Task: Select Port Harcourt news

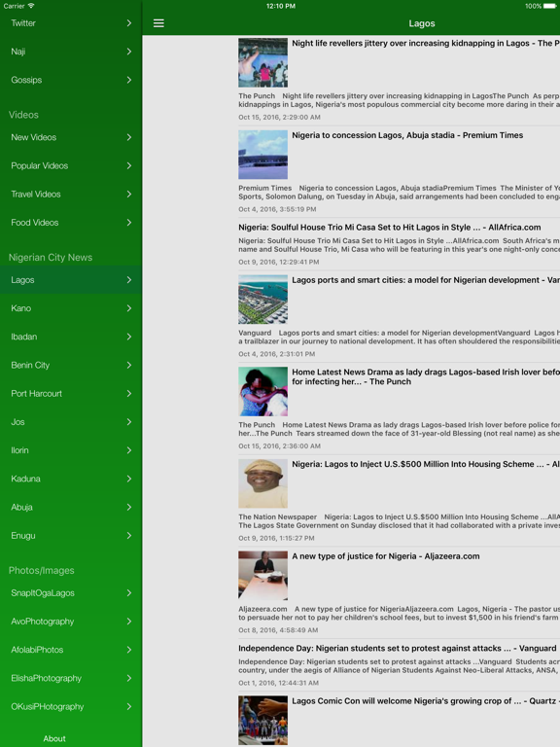Action: pyautogui.click(x=71, y=394)
